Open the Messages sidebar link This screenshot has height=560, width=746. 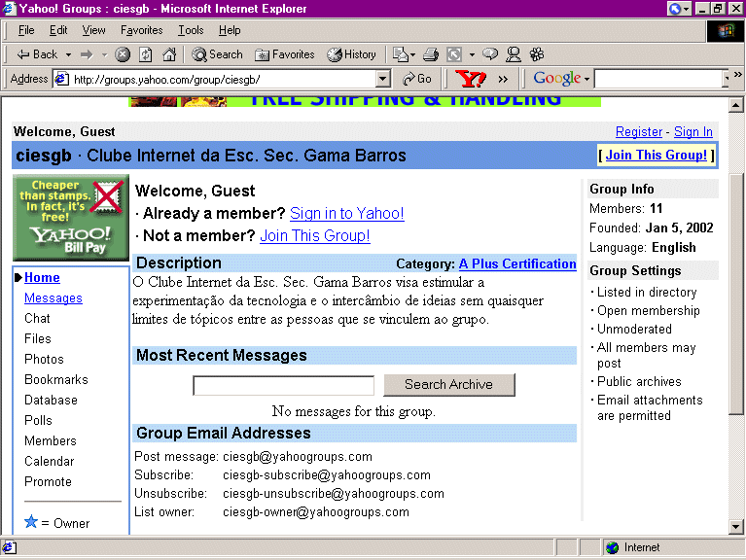(x=53, y=298)
